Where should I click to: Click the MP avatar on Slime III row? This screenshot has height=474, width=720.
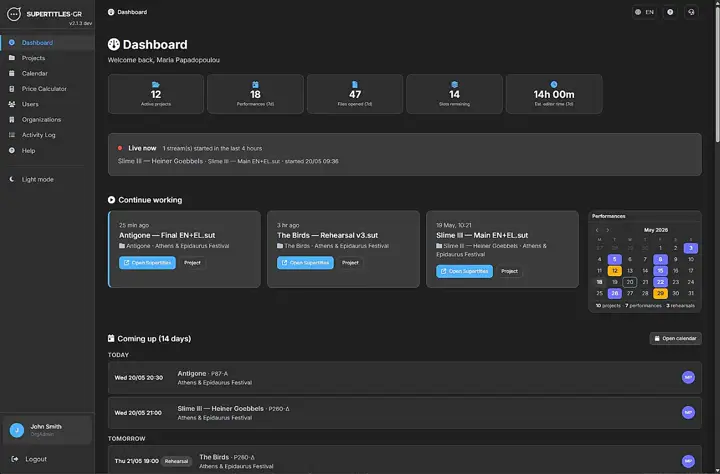[688, 412]
